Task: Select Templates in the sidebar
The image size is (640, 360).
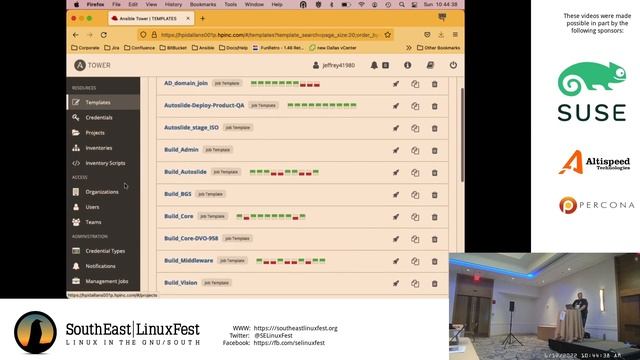Action: [x=103, y=102]
